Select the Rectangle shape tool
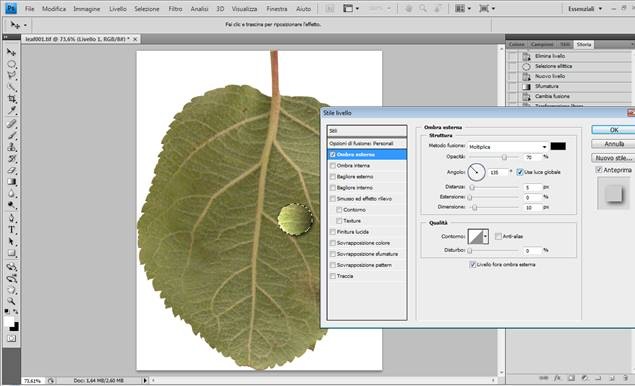635x386 pixels. 11,253
